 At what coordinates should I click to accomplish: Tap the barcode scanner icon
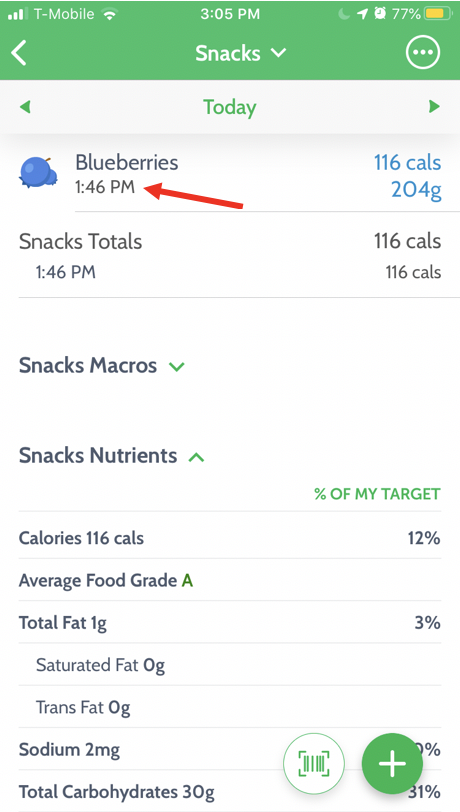tap(314, 763)
